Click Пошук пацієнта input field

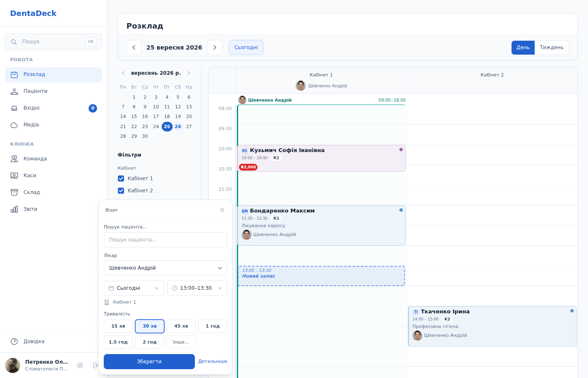165,240
